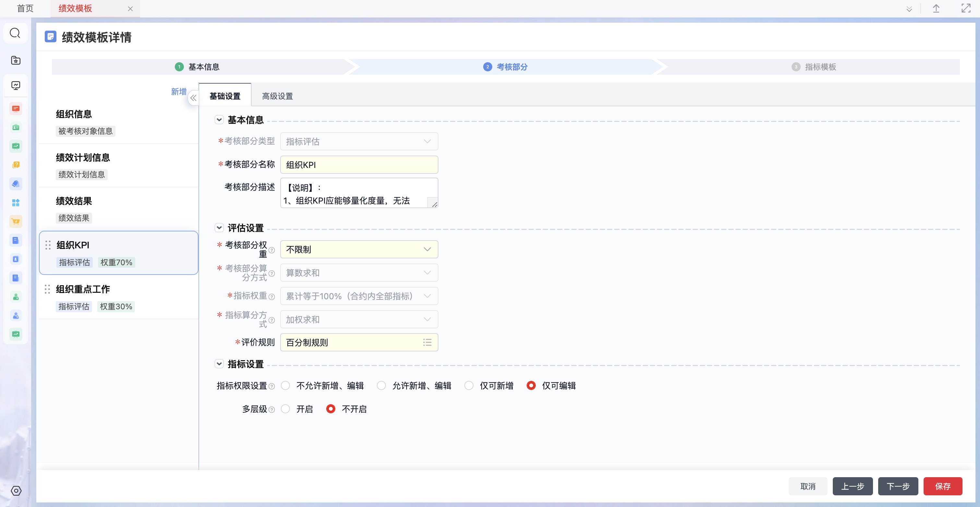Select 不开启 for 多层级
The width and height of the screenshot is (980, 507).
pyautogui.click(x=330, y=409)
